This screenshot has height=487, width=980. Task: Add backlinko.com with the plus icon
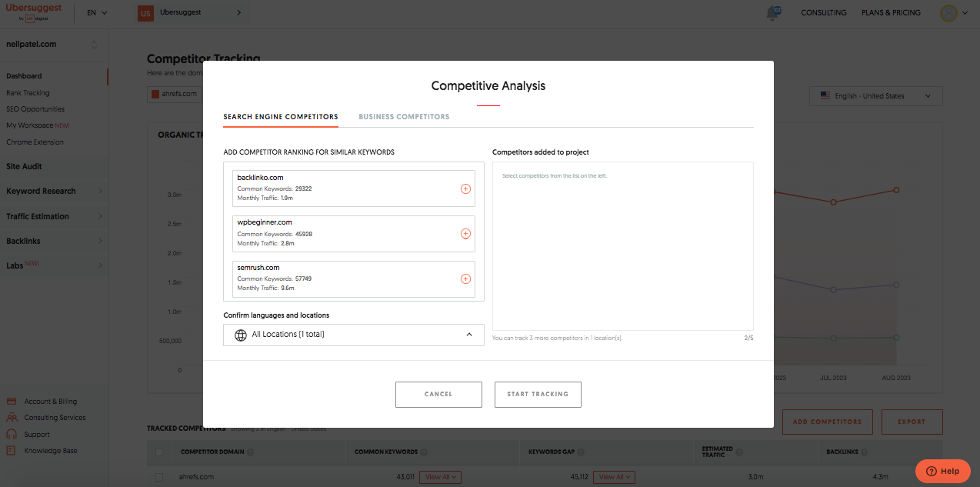click(x=465, y=188)
